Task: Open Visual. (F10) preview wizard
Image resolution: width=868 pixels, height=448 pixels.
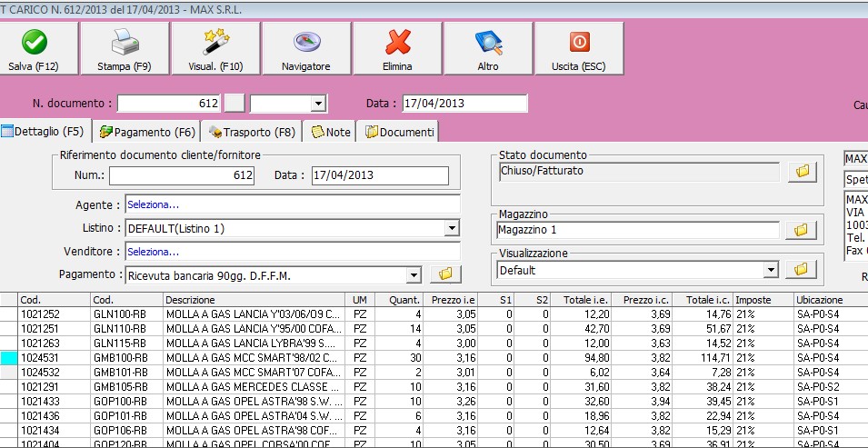Action: (215, 49)
